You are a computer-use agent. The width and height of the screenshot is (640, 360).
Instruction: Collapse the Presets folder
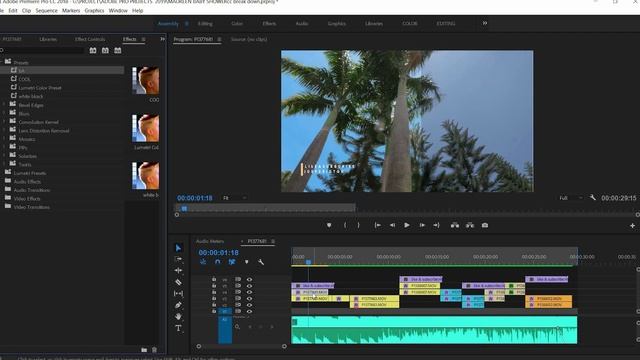2,62
